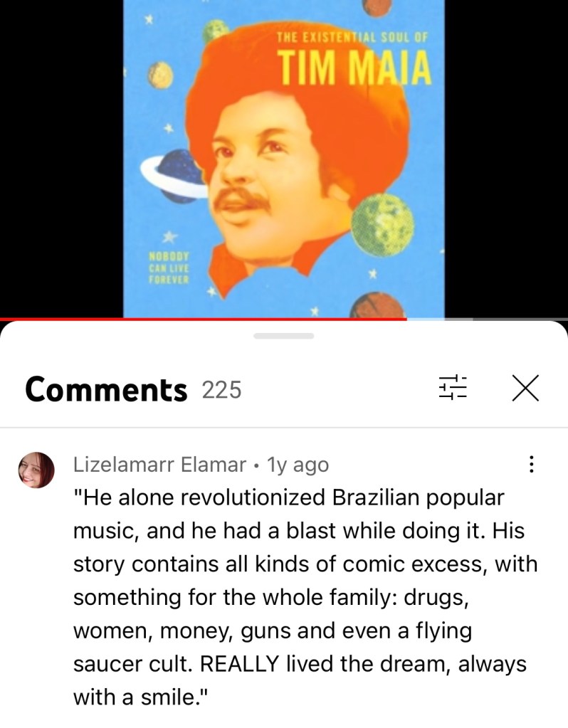Tap the ringed planet on the cover art

174,177
